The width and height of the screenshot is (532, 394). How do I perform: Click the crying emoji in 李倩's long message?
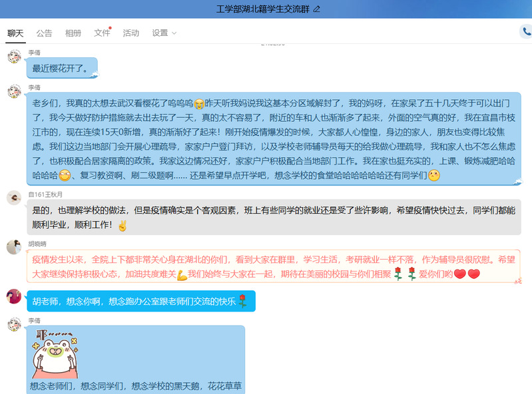[x=198, y=104]
